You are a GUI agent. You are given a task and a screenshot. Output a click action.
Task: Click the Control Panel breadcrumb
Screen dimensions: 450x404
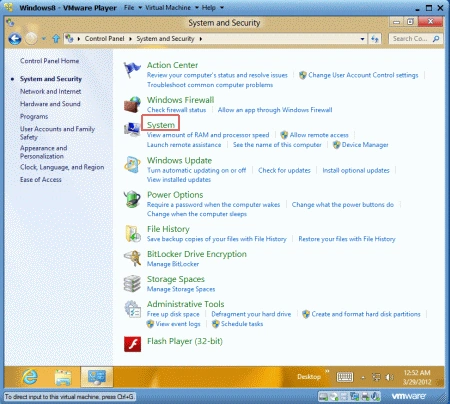click(x=104, y=39)
